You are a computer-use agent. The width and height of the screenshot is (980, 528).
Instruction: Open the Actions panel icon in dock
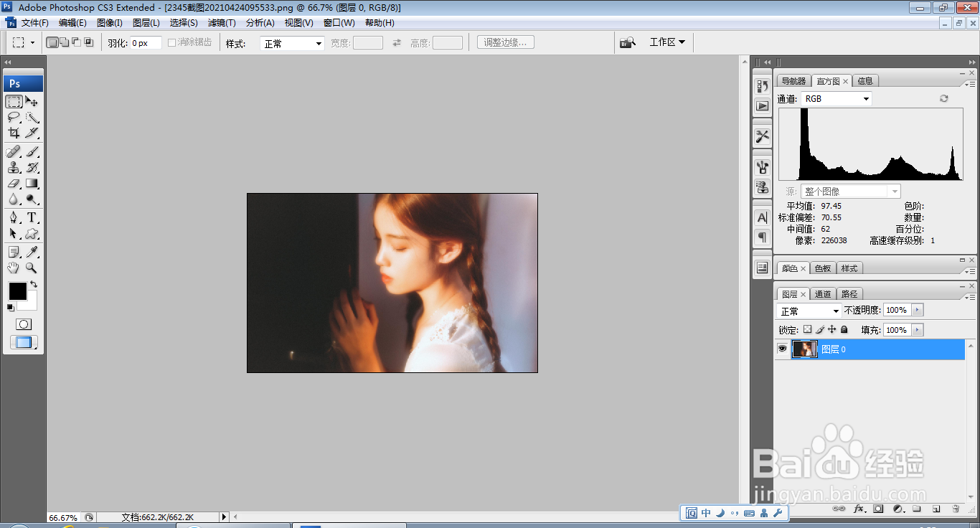(762, 105)
